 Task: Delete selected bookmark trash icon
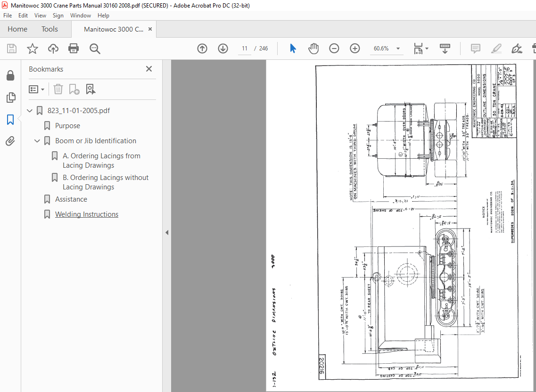[x=58, y=89]
